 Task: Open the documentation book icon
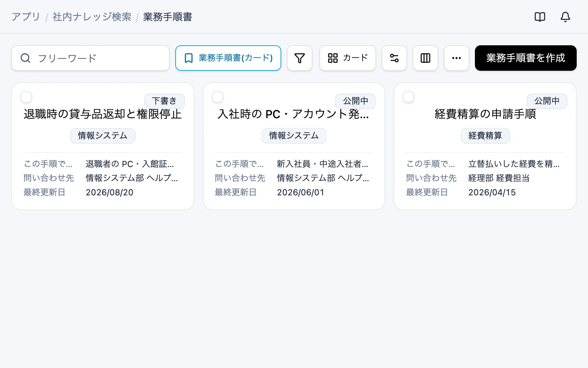pyautogui.click(x=540, y=17)
